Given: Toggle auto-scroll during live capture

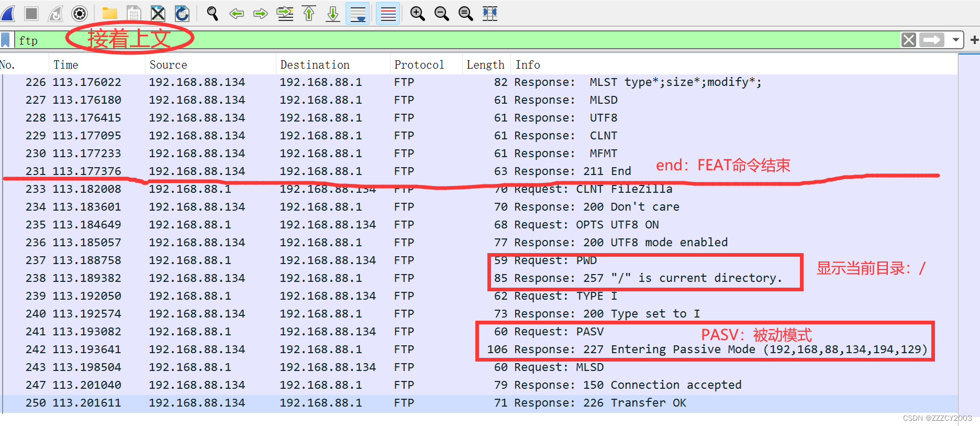Looking at the screenshot, I should pyautogui.click(x=358, y=13).
